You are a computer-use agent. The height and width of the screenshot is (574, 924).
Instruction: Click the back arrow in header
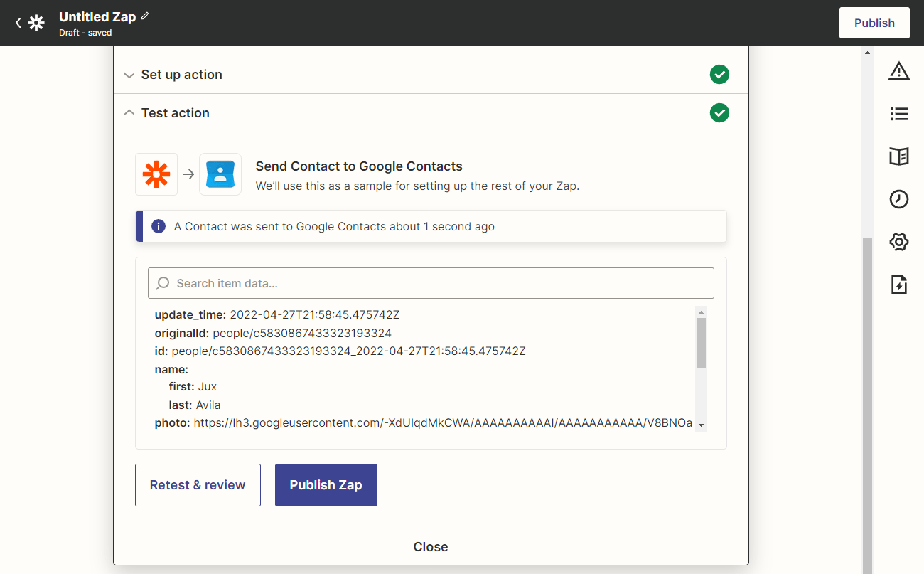[x=18, y=23]
